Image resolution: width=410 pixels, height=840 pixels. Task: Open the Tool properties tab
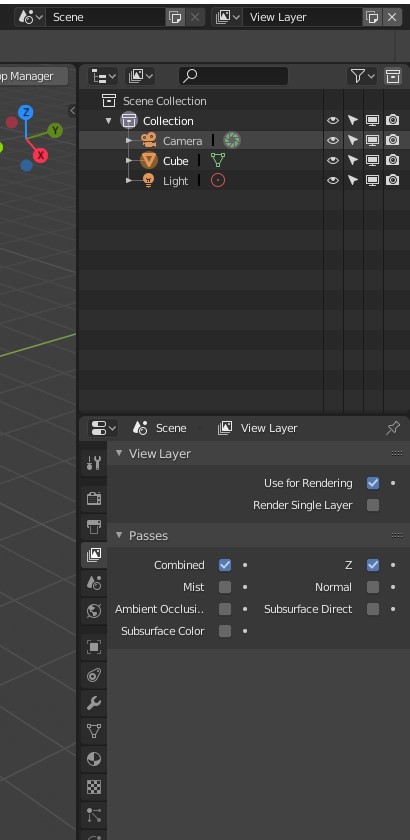point(94,463)
